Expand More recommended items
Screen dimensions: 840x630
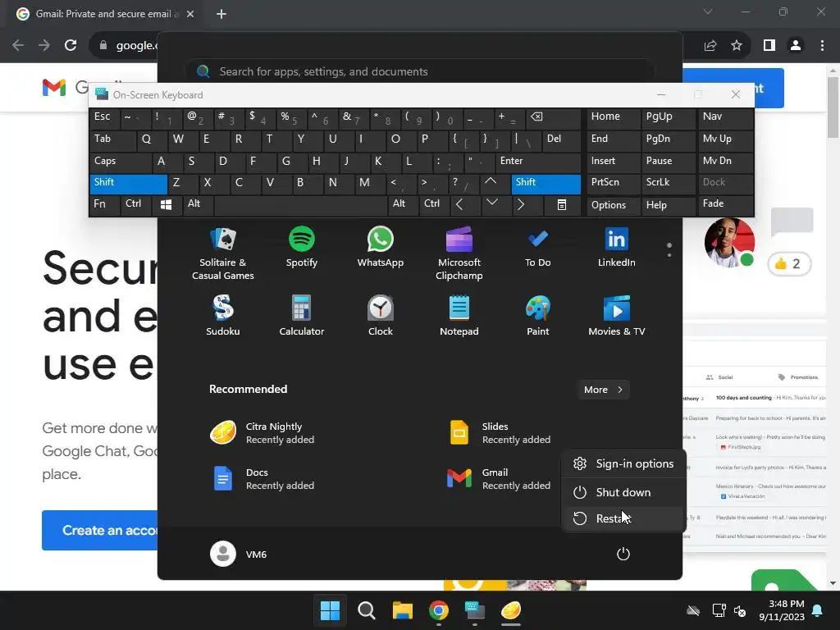tap(603, 390)
